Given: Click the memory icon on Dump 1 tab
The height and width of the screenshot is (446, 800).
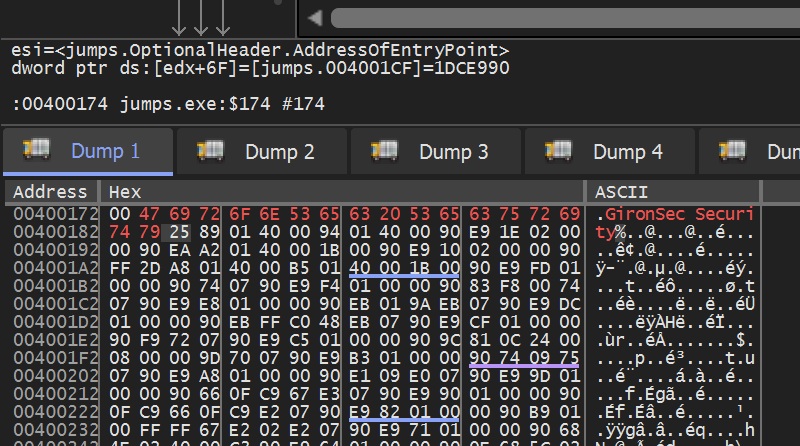Looking at the screenshot, I should pyautogui.click(x=36, y=151).
